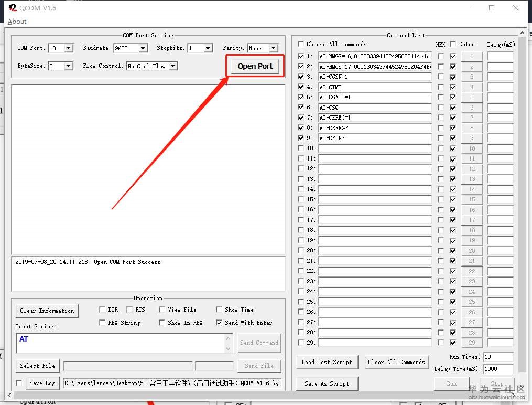Click the Input String scroll up arrow
The width and height of the screenshot is (532, 405).
tap(229, 338)
